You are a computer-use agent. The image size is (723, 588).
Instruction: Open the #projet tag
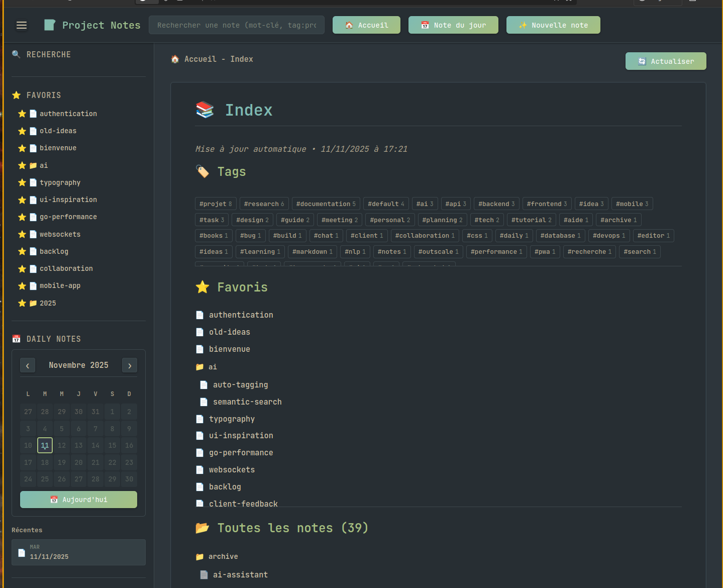pyautogui.click(x=216, y=204)
